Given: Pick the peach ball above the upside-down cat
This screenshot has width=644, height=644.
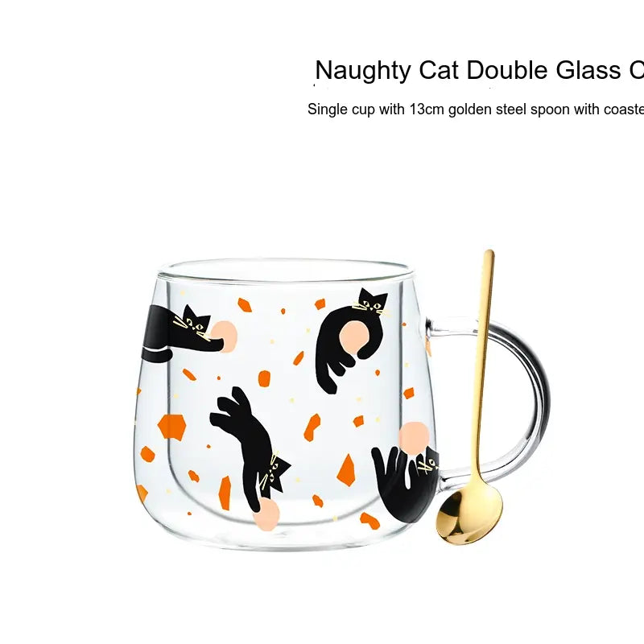Looking at the screenshot, I should coord(414,438).
